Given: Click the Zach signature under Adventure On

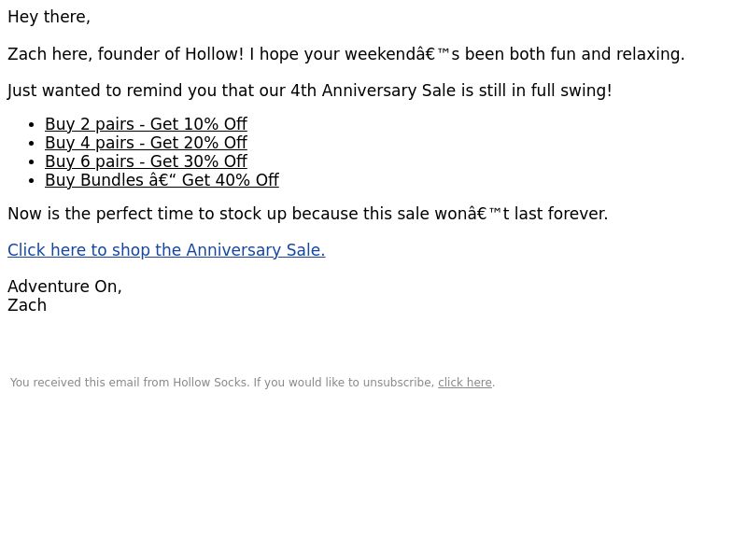Looking at the screenshot, I should pos(27,305).
